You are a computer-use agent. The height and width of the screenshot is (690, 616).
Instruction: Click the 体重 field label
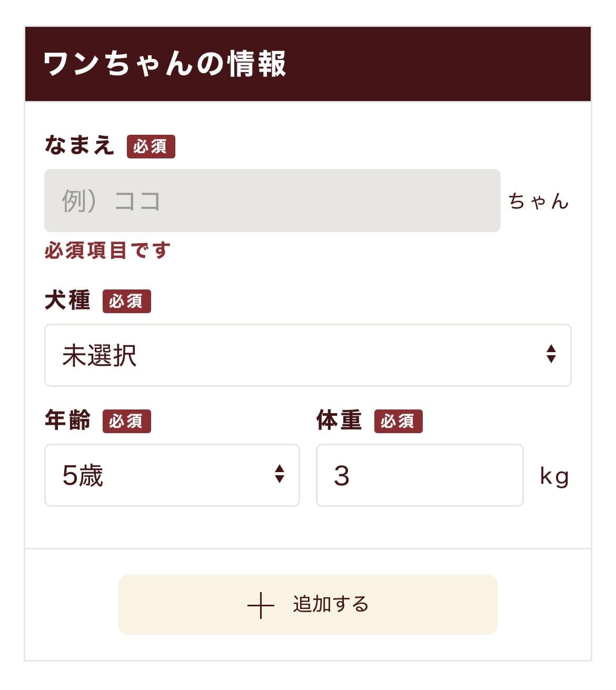tap(339, 421)
